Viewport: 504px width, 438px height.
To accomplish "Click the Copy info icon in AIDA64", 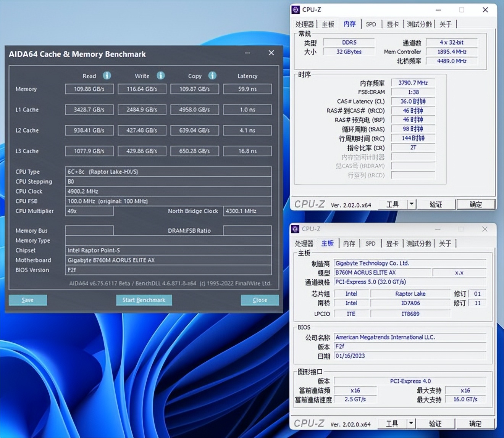I will (x=212, y=76).
